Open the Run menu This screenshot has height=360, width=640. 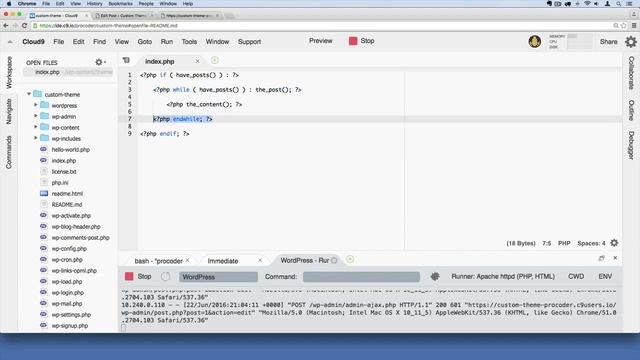point(167,42)
